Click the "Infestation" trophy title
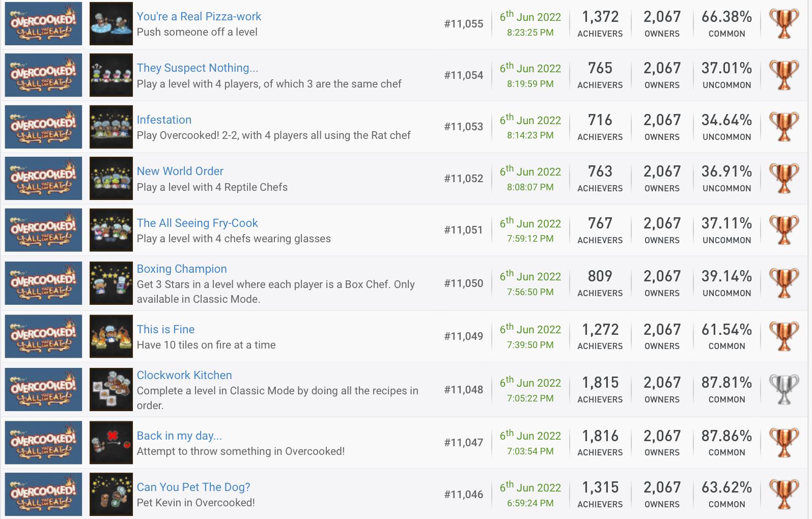This screenshot has width=812, height=519. point(164,120)
